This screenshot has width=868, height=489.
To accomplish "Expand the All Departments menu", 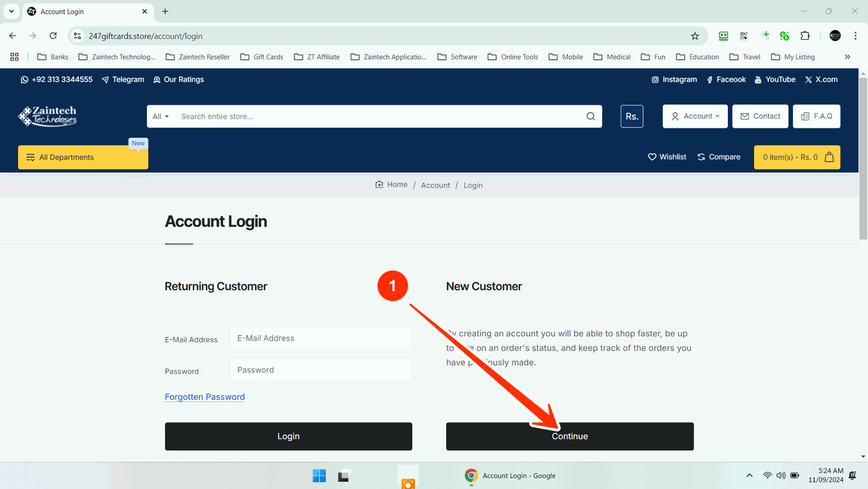I will click(x=83, y=157).
